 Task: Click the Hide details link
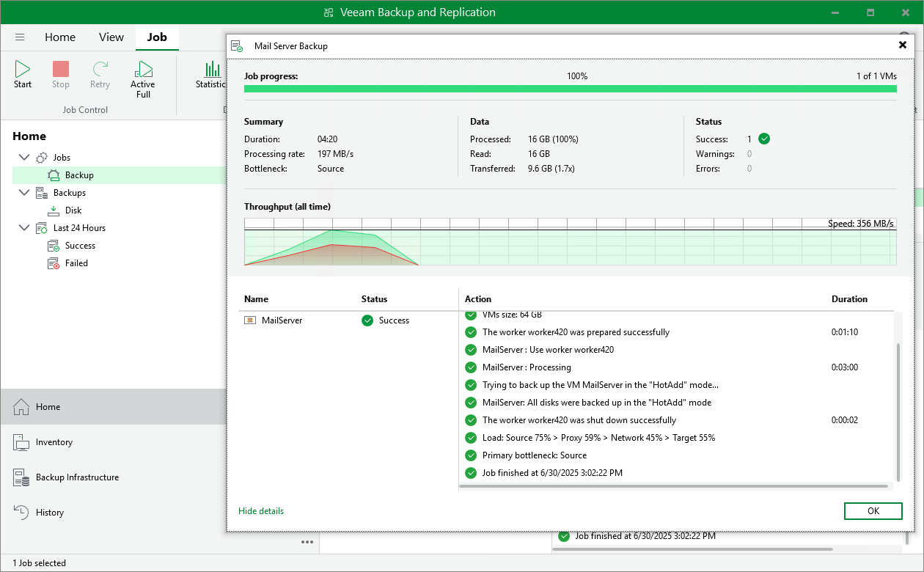coord(261,511)
